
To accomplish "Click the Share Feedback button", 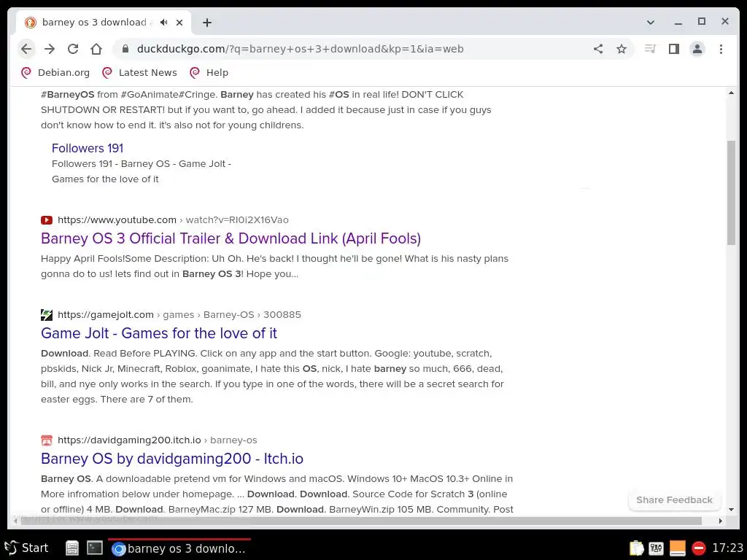I will click(674, 500).
